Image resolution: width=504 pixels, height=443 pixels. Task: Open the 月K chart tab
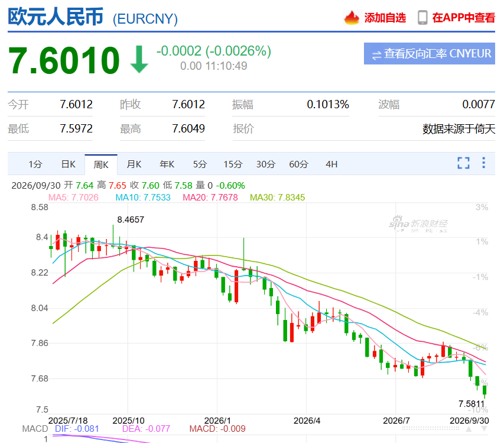pyautogui.click(x=134, y=164)
